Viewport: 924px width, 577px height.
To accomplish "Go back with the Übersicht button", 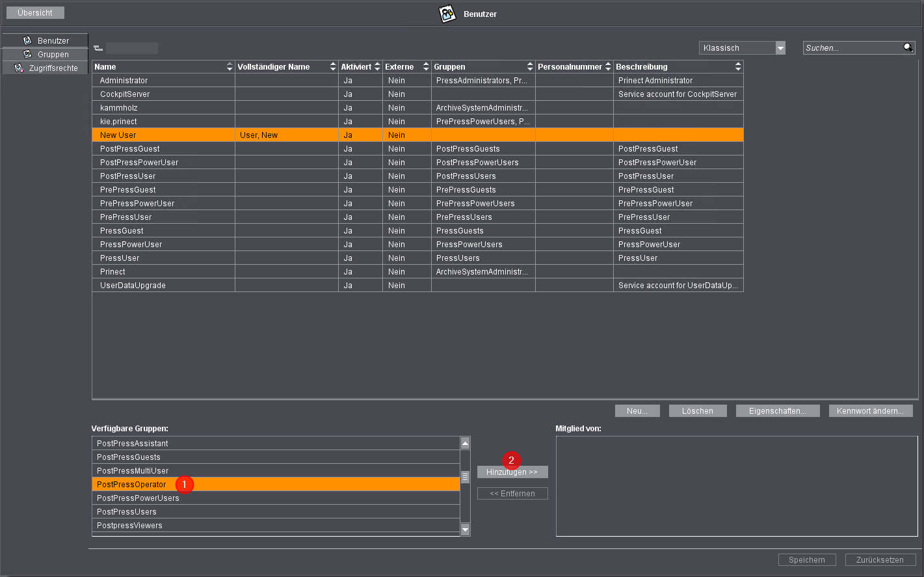I will point(35,12).
